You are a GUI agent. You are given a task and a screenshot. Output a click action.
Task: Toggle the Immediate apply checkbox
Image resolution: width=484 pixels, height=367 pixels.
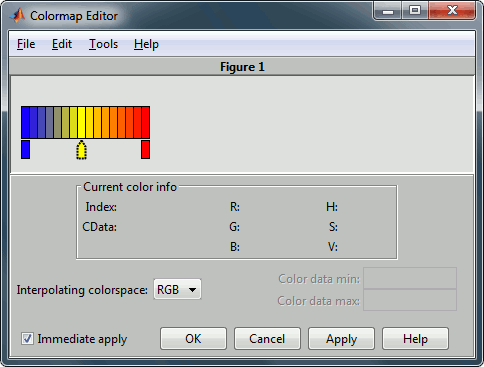27,339
